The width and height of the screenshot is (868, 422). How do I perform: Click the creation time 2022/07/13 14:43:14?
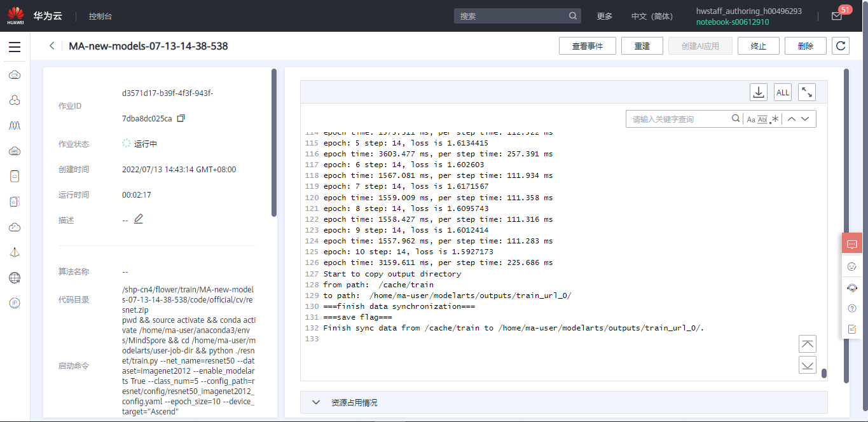tap(179, 170)
